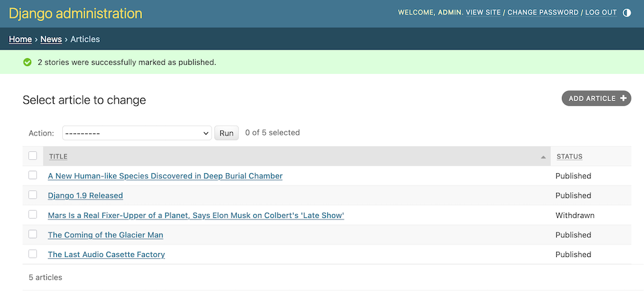The image size is (644, 296).
Task: Open 'The Last Audio Casette Factory' article
Action: pyautogui.click(x=106, y=254)
